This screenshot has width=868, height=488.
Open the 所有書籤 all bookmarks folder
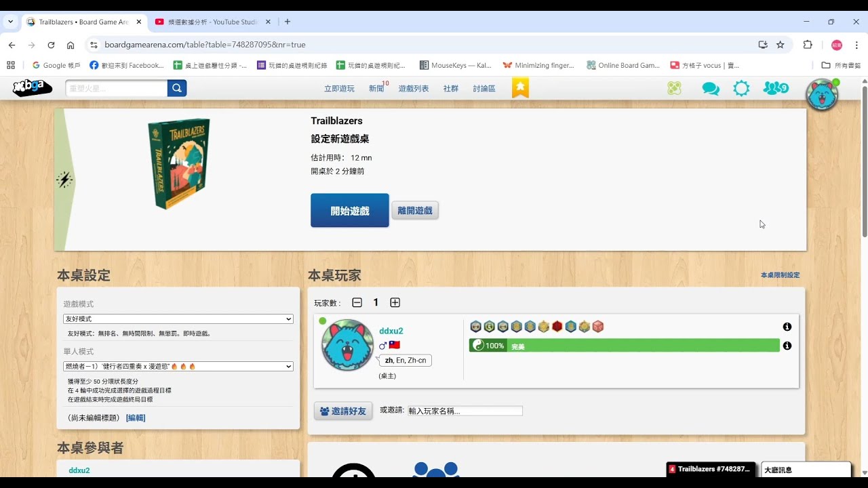coord(841,65)
